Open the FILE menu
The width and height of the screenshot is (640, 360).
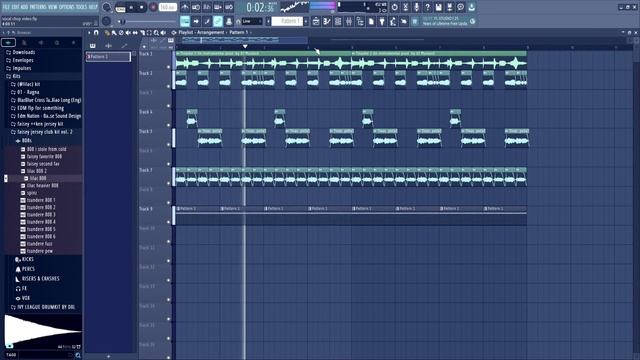(x=7, y=7)
